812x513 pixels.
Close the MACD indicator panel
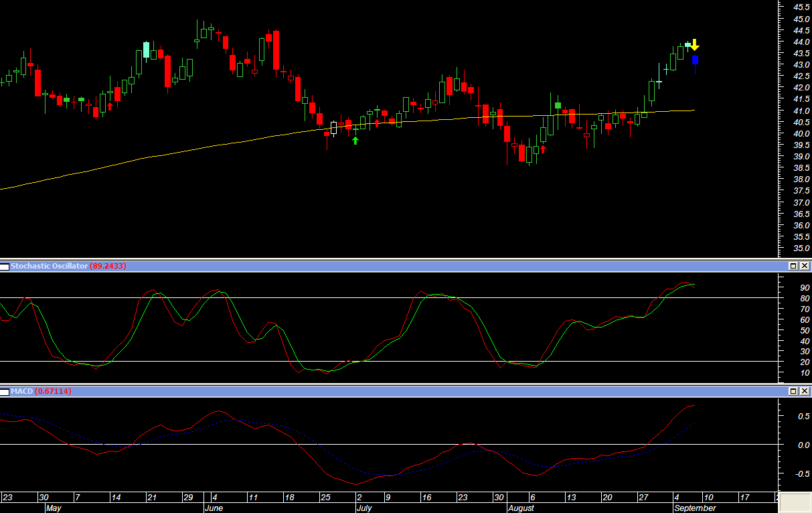click(x=805, y=390)
